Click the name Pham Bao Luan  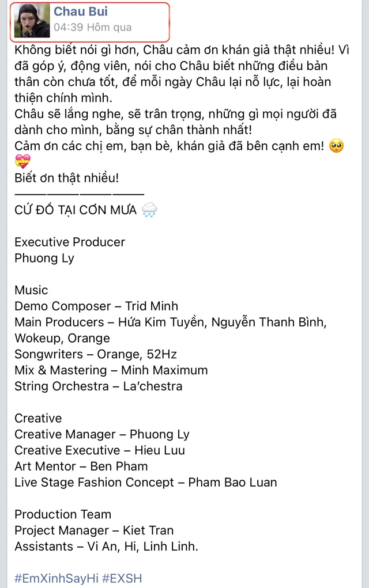232,482
